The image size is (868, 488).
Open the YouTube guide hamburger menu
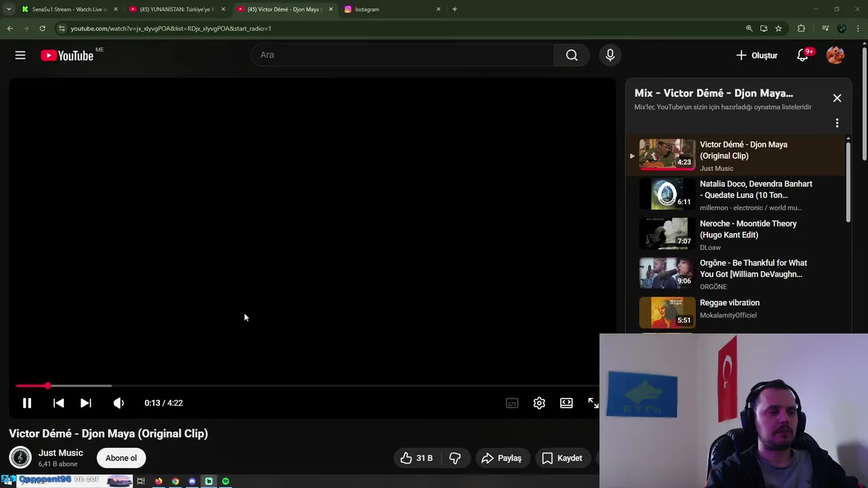20,56
